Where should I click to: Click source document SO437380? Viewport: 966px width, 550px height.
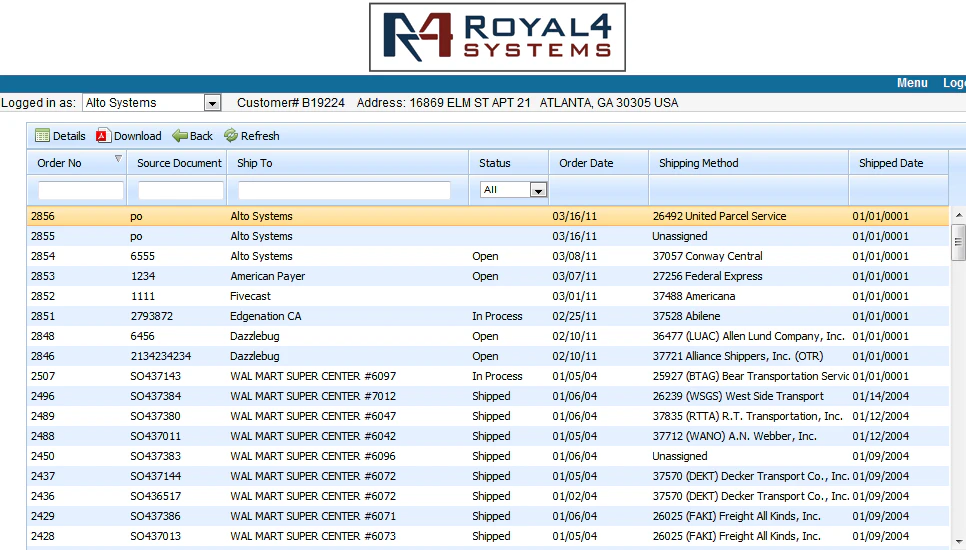pyautogui.click(x=155, y=416)
